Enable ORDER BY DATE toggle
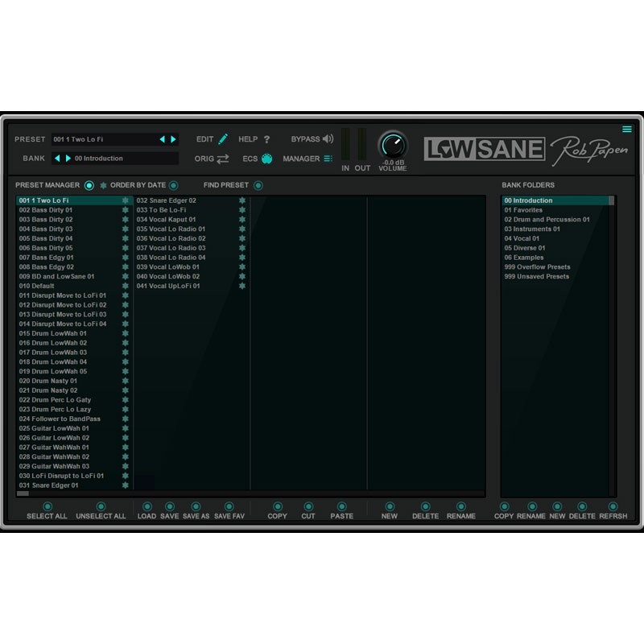 click(x=174, y=186)
